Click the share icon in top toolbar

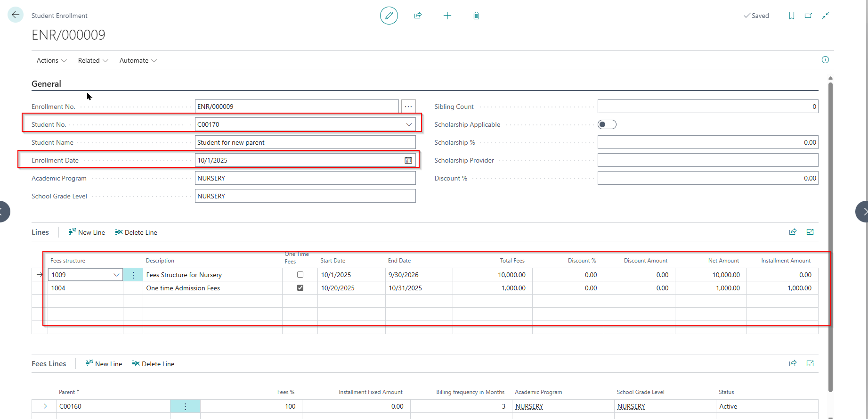[418, 16]
